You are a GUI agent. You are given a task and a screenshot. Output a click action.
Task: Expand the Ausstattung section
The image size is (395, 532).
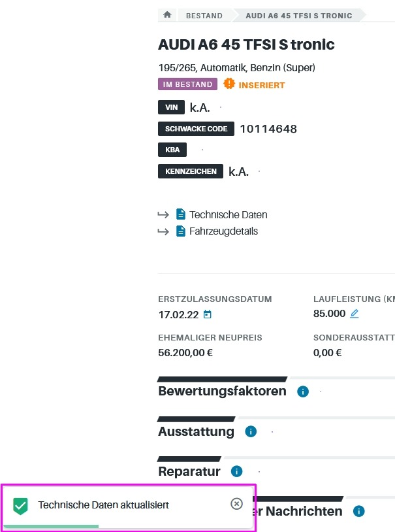(196, 431)
